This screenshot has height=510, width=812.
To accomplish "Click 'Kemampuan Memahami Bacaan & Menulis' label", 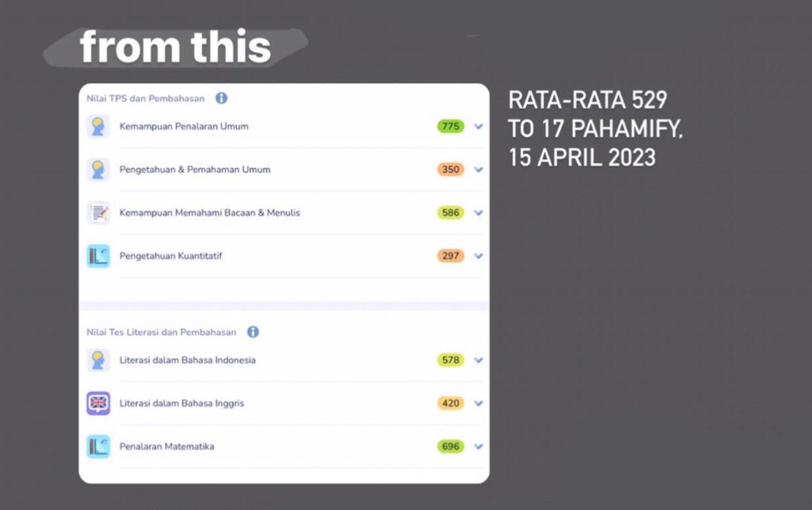I will click(x=210, y=213).
